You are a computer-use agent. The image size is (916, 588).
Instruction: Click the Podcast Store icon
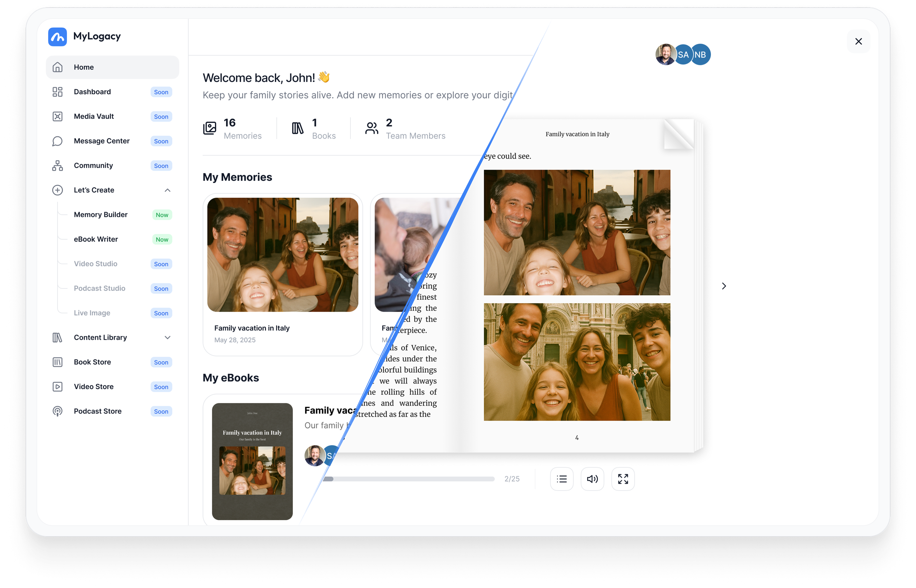click(x=57, y=411)
